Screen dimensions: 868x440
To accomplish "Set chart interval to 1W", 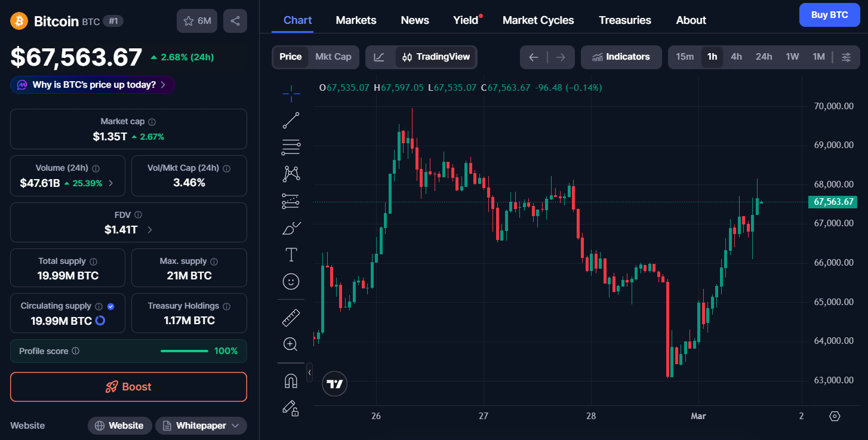I will pyautogui.click(x=792, y=57).
